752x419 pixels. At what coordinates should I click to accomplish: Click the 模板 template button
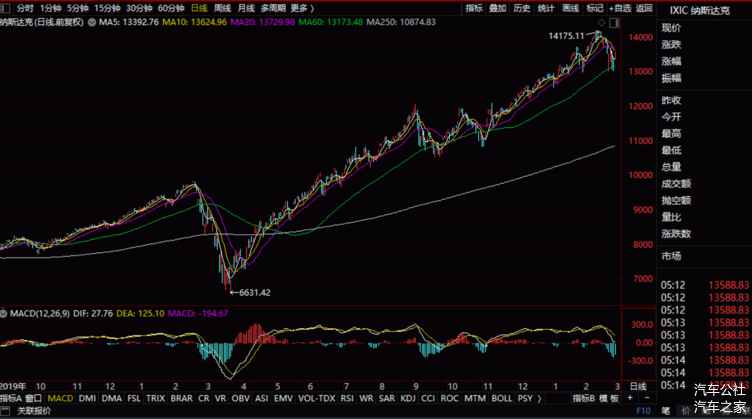pyautogui.click(x=608, y=398)
